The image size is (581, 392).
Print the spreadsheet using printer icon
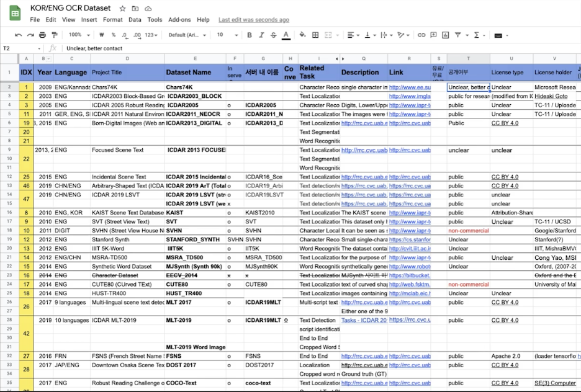pyautogui.click(x=43, y=35)
